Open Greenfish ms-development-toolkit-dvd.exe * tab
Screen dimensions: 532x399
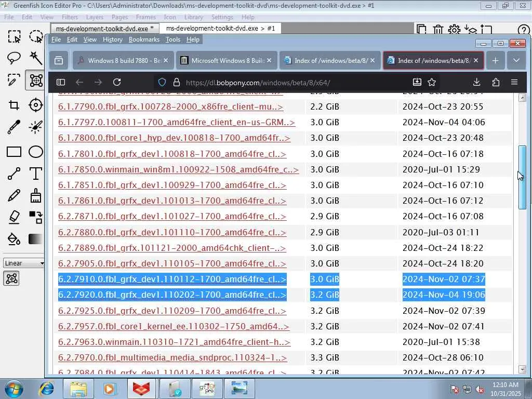tap(105, 29)
